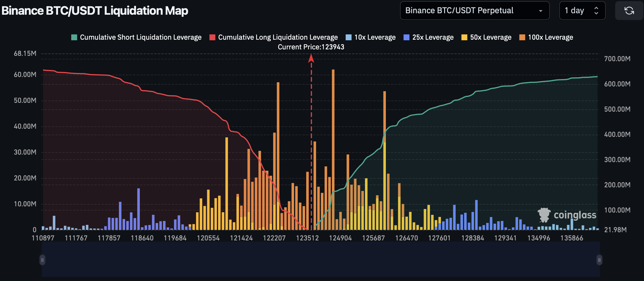Click the Binance BTC/USDT Liquidation Map title
Screen dimensions: 644x281
coord(95,11)
